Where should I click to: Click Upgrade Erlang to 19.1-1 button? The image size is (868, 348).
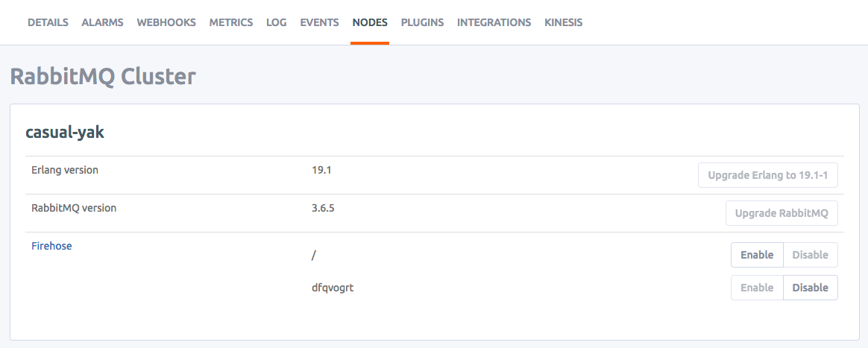(768, 175)
